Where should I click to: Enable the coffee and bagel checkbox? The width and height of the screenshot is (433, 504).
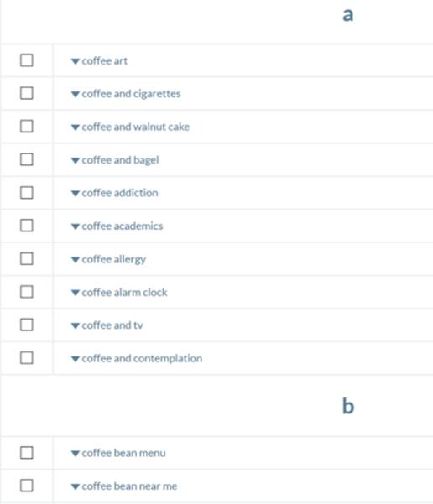tap(26, 159)
